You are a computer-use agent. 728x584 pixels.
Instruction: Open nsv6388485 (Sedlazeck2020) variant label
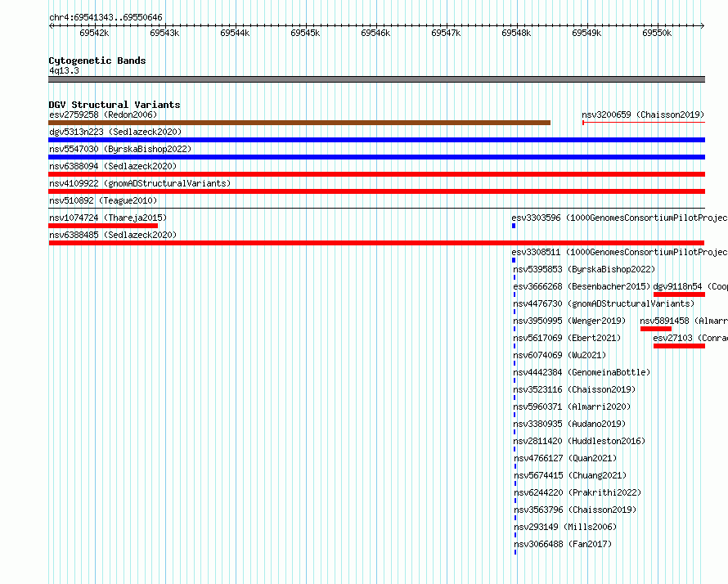coord(113,235)
